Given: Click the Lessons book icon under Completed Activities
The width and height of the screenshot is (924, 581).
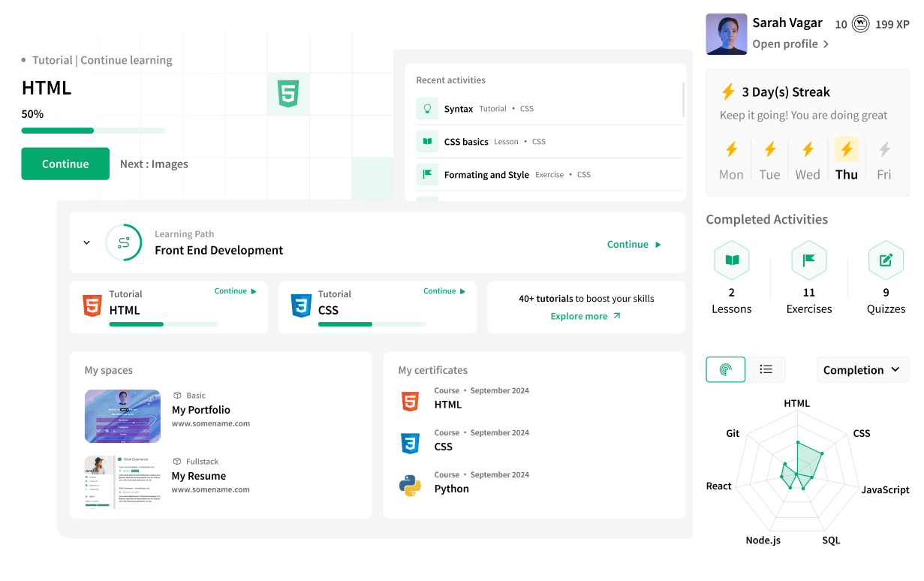Looking at the screenshot, I should point(732,260).
